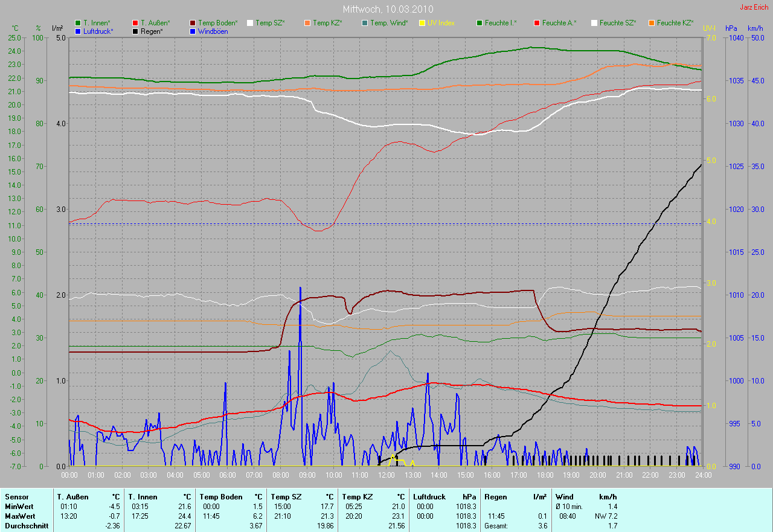This screenshot has width=773, height=532.
Task: Select the Feuchte KZ* legend label
Action: pos(675,23)
